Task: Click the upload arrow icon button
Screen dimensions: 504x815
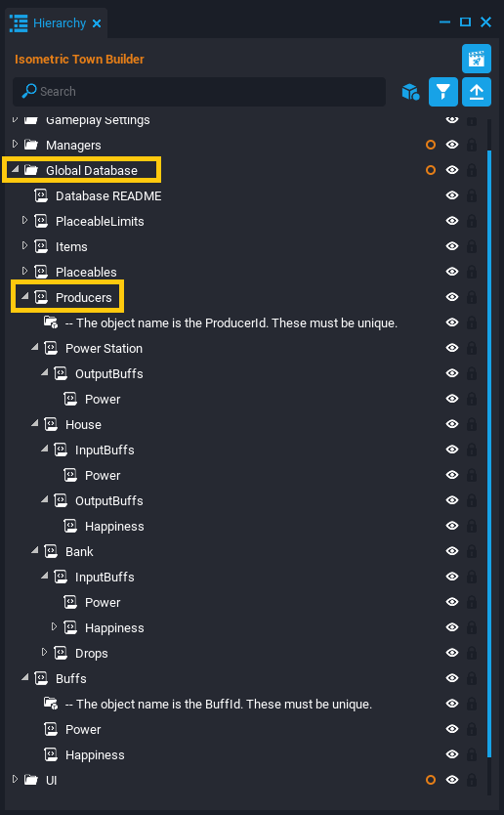Action: [x=477, y=92]
